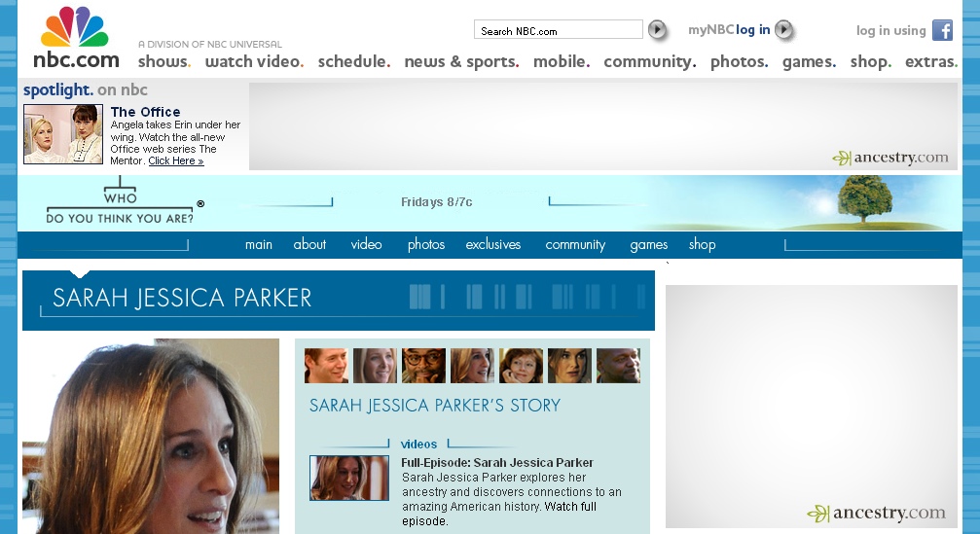Image resolution: width=980 pixels, height=534 pixels.
Task: Open the mobile menu
Action: pos(562,62)
